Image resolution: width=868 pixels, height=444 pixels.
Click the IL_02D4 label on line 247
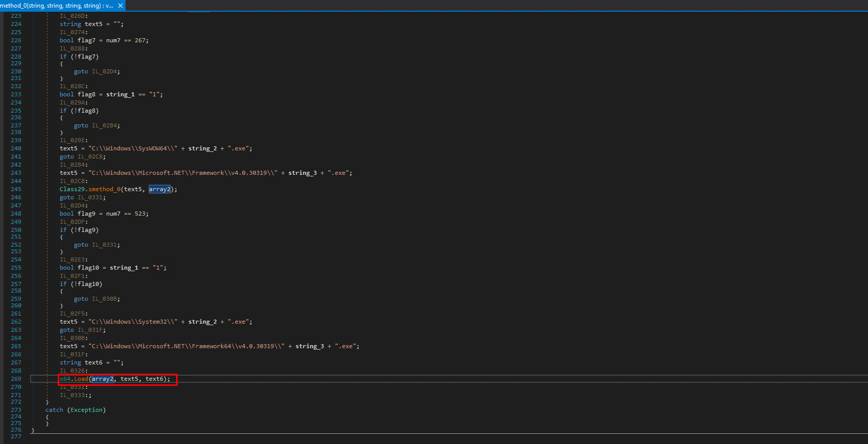coord(72,205)
